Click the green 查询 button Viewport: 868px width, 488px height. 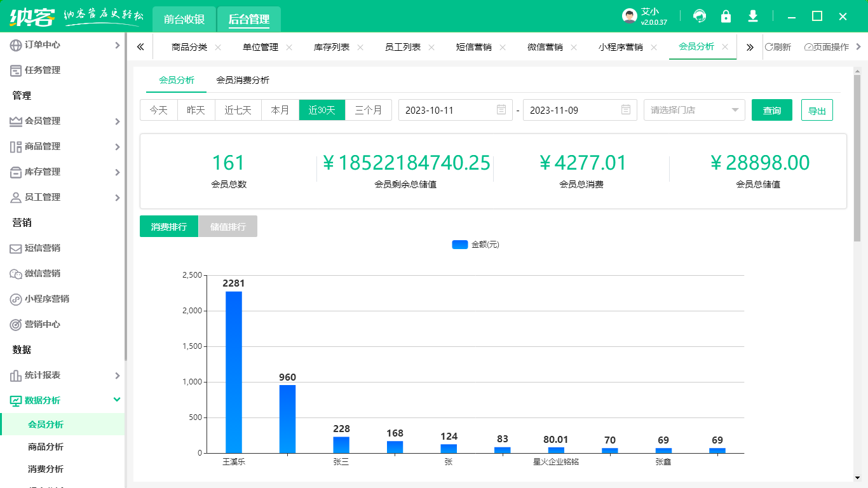(771, 110)
